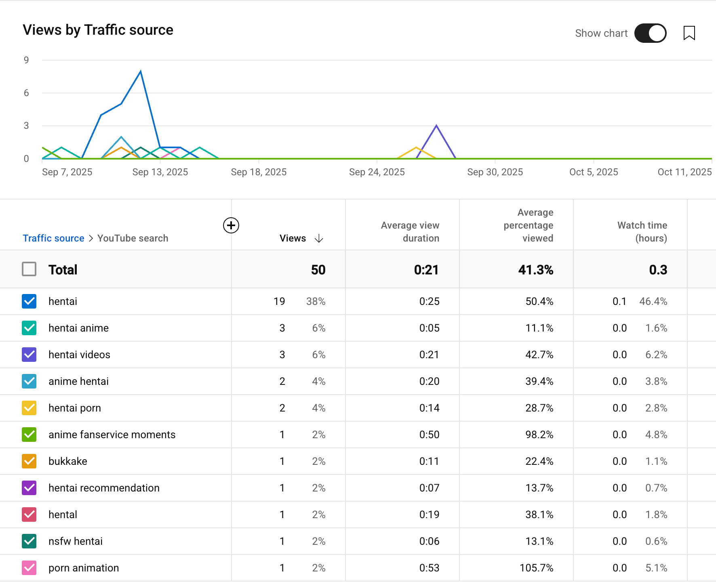
Task: Disable the orange 'bukkake' series checkbox
Action: tap(29, 461)
